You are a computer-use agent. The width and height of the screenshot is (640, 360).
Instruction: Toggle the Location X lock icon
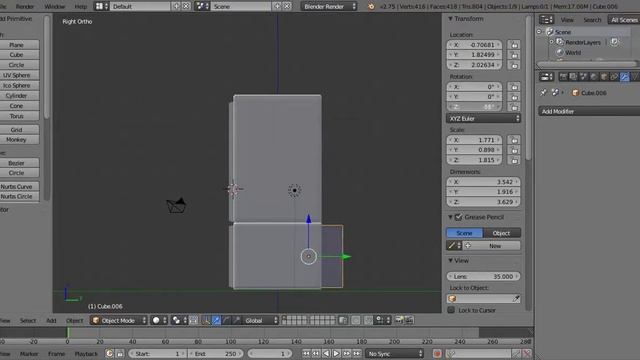[x=514, y=45]
